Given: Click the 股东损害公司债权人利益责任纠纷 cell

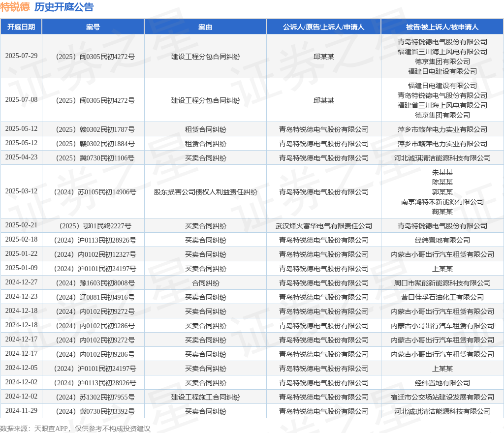Looking at the screenshot, I should click(205, 192).
